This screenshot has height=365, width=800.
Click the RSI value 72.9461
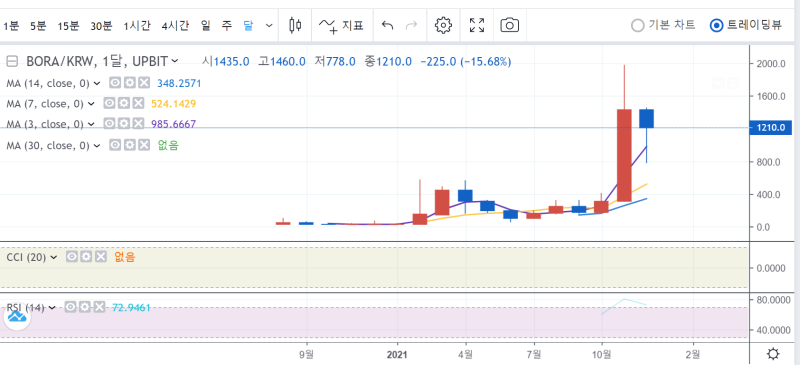click(x=131, y=307)
